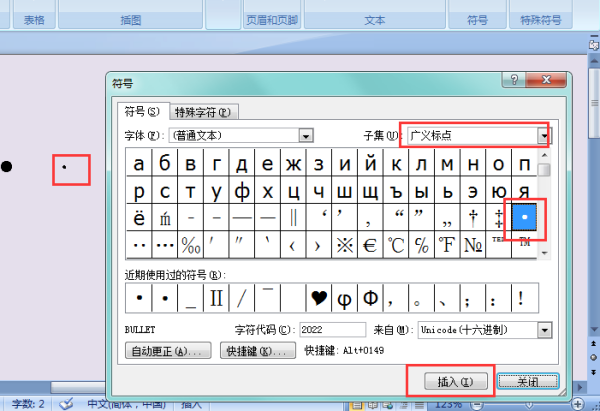Select the double dagger ‡ symbol
The height and width of the screenshot is (411, 600).
498,217
